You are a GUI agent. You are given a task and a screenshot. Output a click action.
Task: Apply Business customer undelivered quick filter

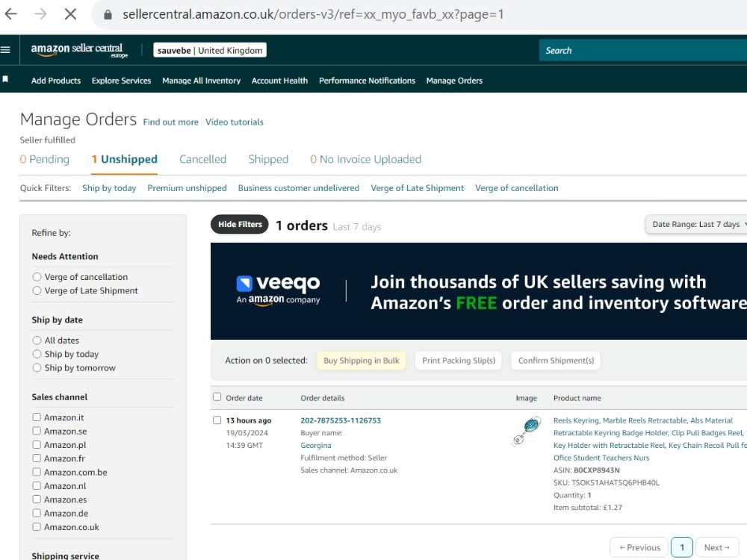pos(299,188)
